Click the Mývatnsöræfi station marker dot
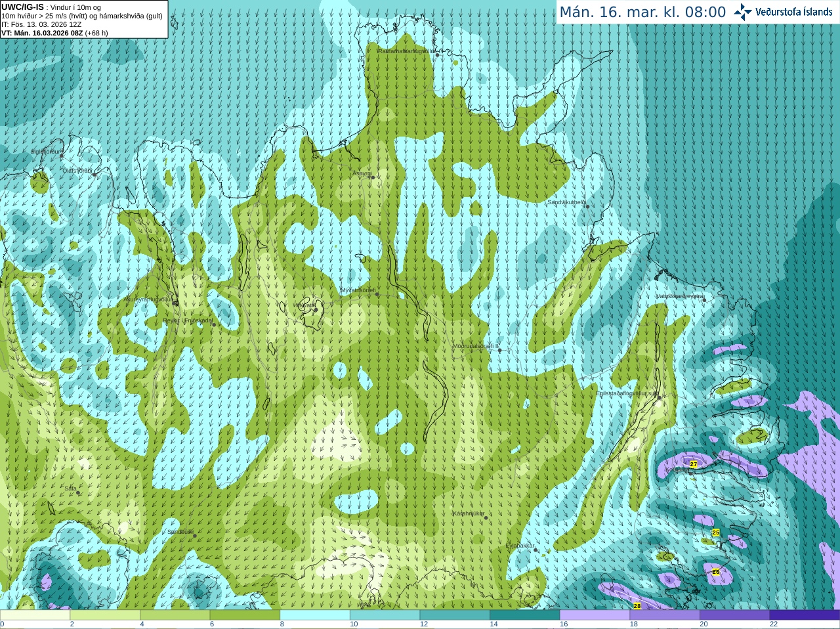 (377, 294)
